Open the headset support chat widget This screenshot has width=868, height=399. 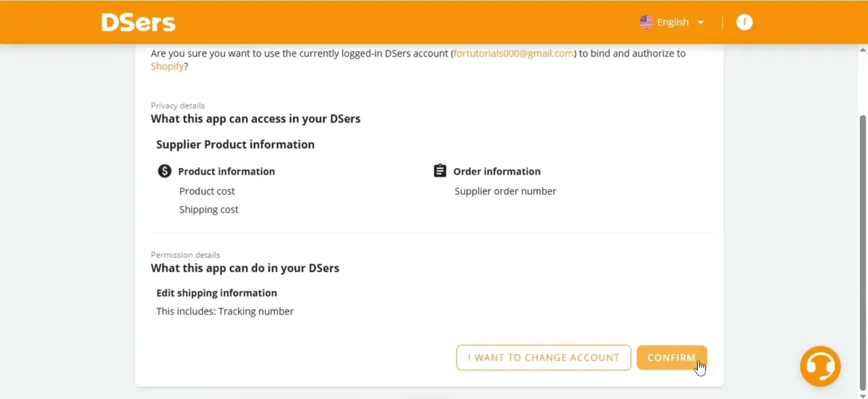pos(820,366)
